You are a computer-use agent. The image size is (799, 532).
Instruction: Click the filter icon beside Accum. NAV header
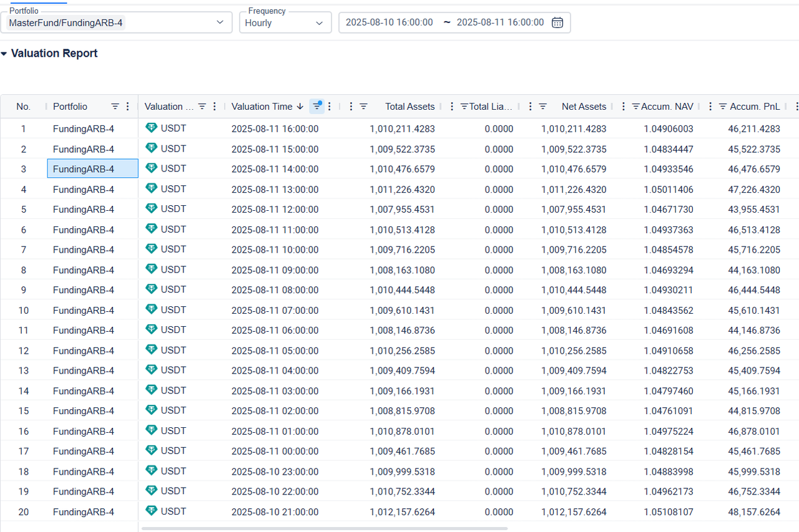[x=635, y=107]
